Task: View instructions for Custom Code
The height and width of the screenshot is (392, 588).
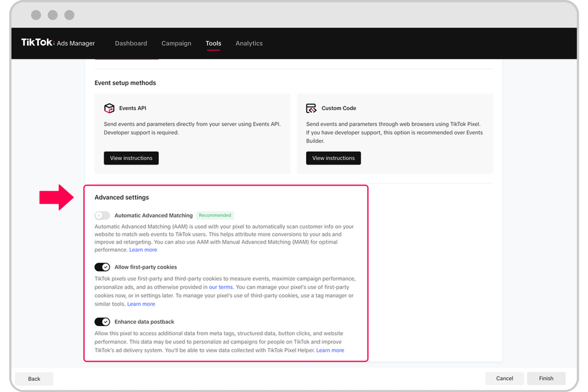Action: [x=334, y=158]
